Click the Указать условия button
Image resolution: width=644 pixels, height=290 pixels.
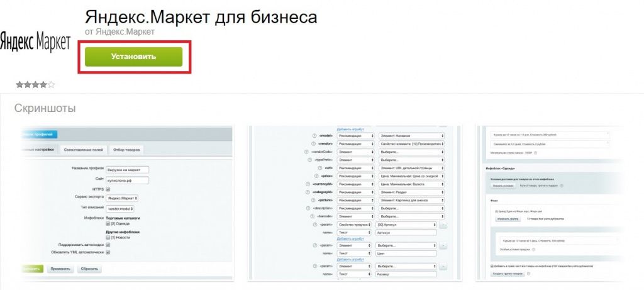point(504,186)
